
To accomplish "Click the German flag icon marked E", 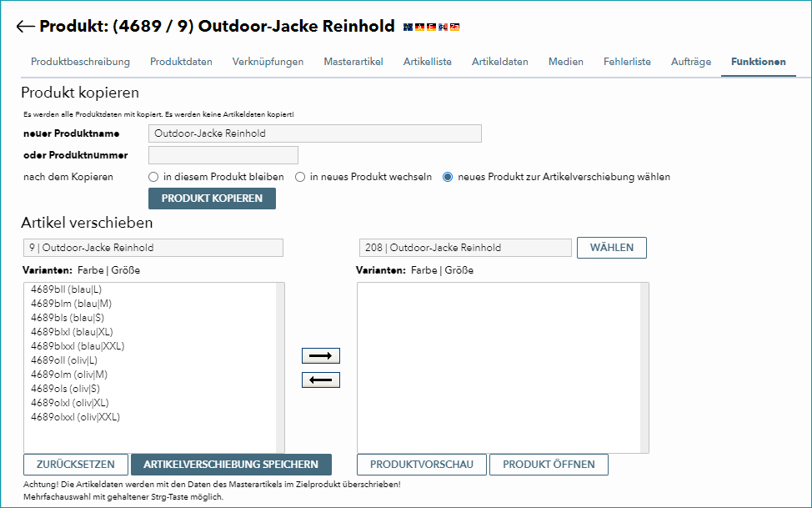I will 431,27.
